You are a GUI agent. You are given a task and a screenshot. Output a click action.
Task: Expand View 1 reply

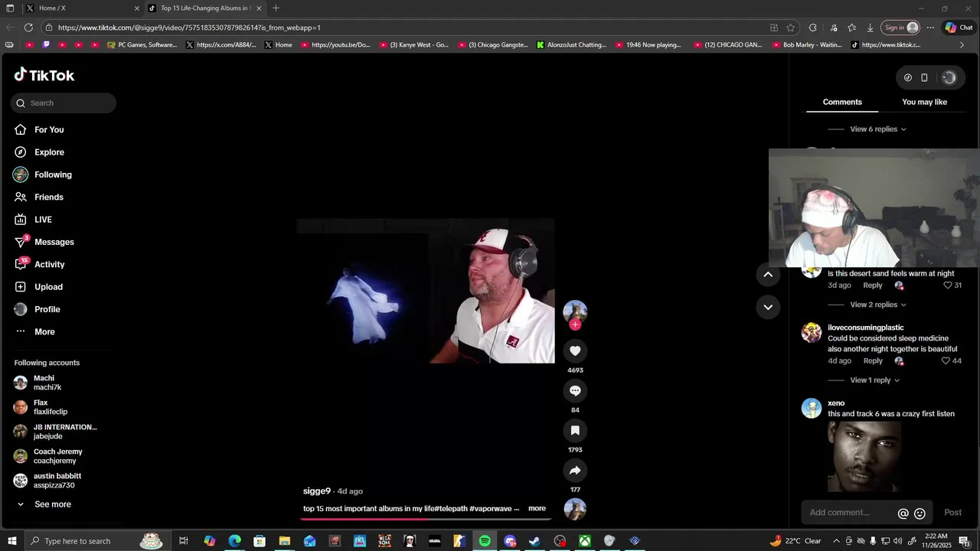click(x=875, y=380)
